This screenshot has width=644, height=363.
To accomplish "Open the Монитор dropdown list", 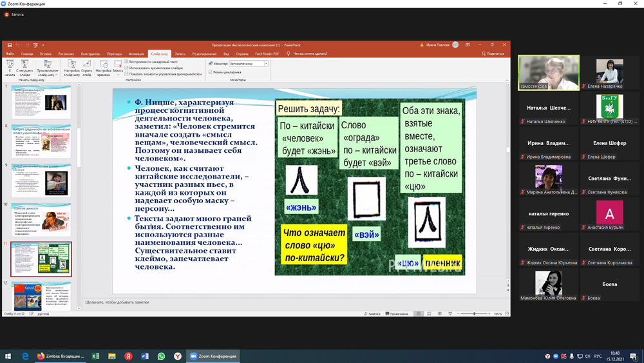I will click(x=266, y=64).
